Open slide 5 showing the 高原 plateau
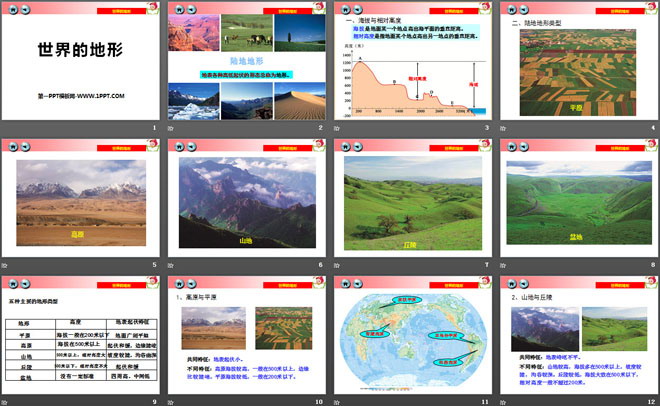660x406 pixels. 80,203
